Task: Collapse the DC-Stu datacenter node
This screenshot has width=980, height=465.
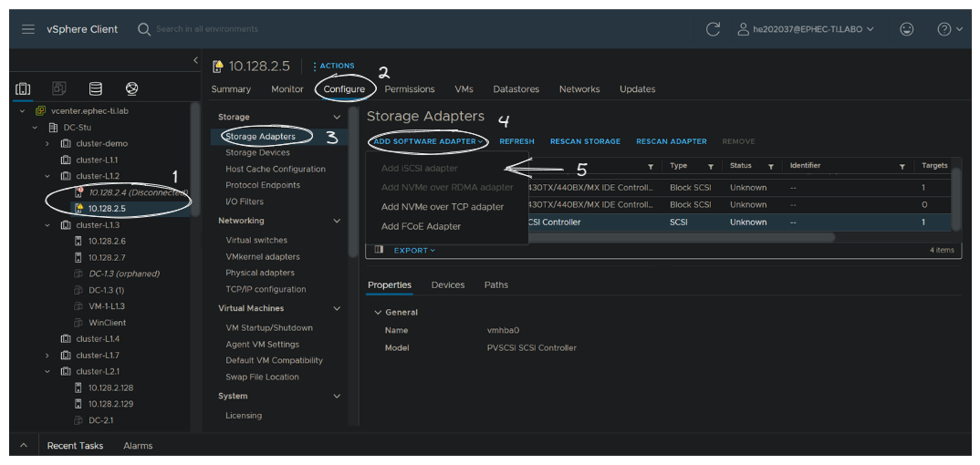Action: pos(35,127)
